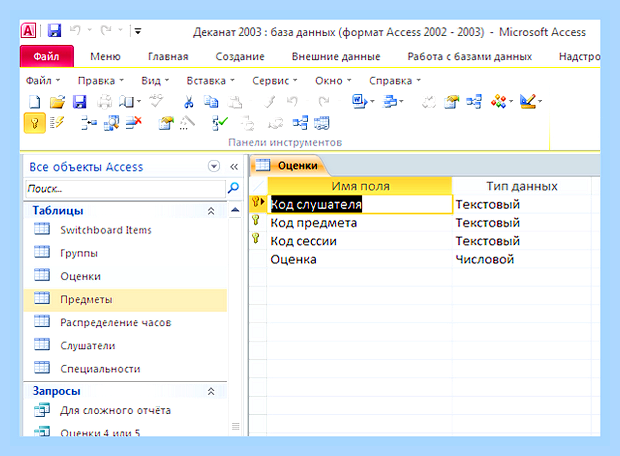
Task: Click Undo icon in the menu toolbar
Action: (x=292, y=102)
